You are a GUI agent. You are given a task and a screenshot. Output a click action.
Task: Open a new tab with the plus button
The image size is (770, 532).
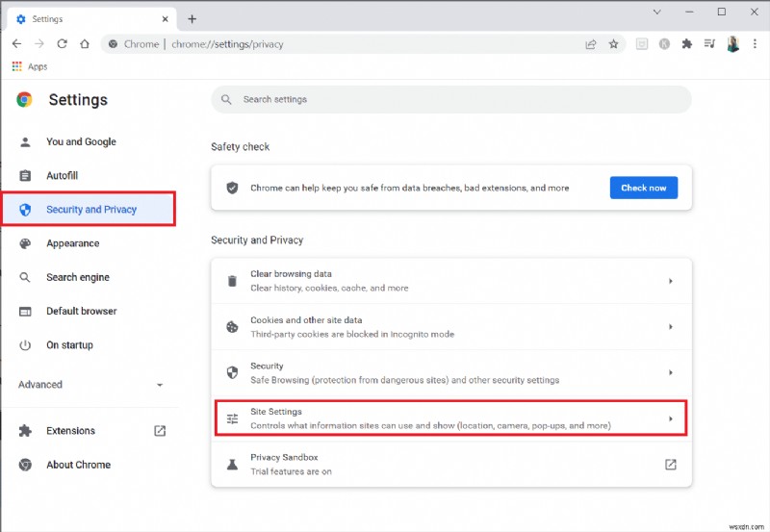pos(192,19)
